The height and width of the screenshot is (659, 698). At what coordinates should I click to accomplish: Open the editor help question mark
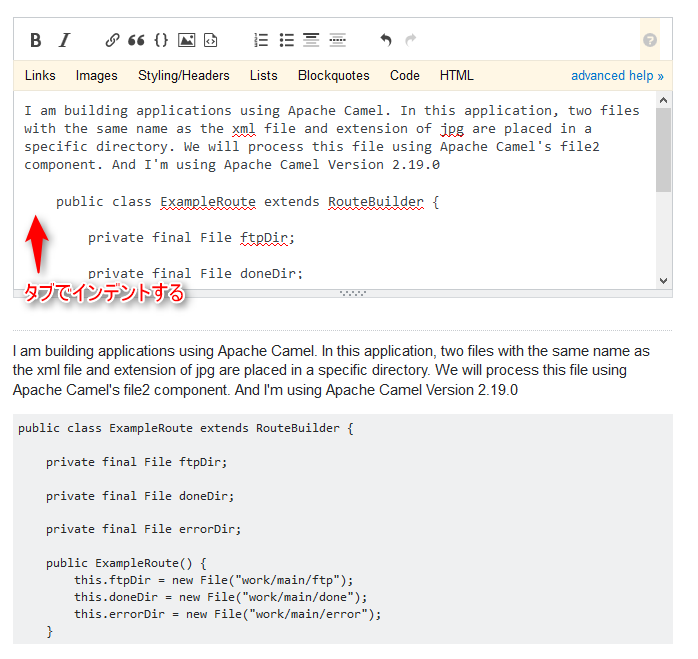650,40
